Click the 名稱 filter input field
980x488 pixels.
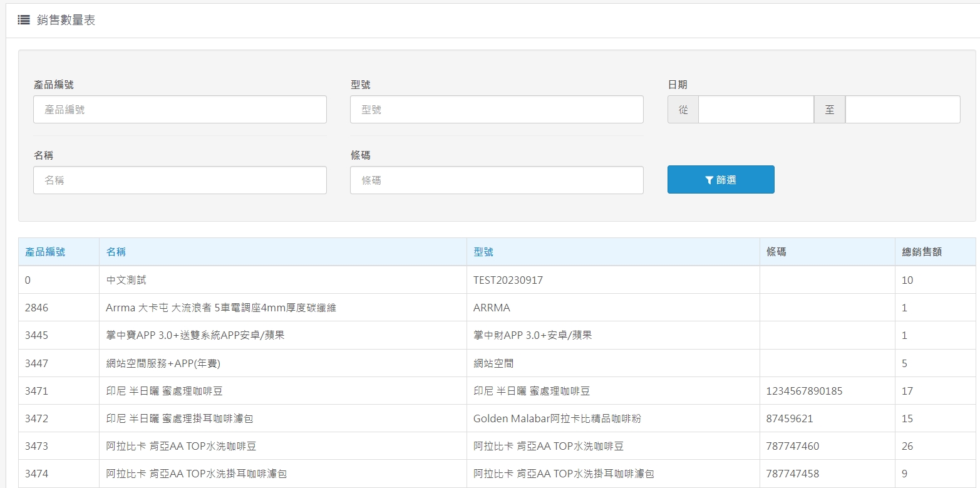click(180, 180)
